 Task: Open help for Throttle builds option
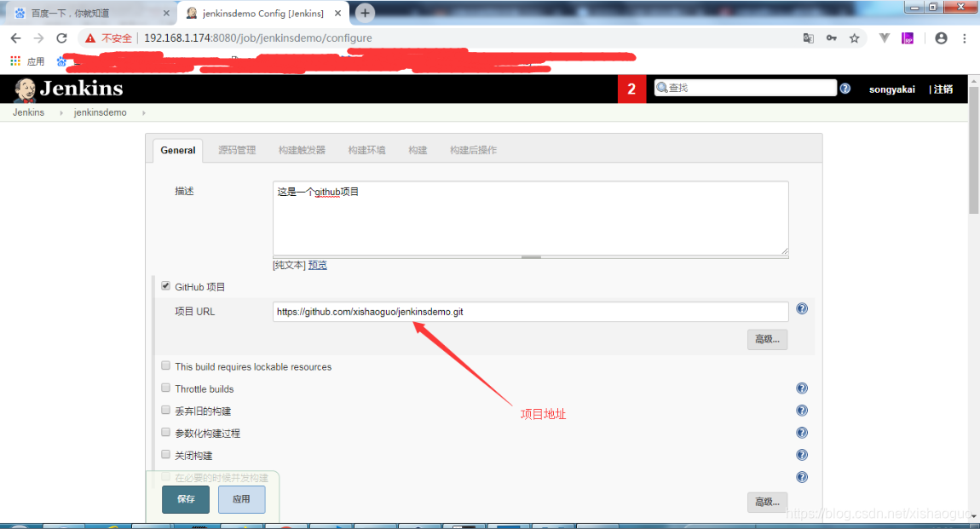802,388
